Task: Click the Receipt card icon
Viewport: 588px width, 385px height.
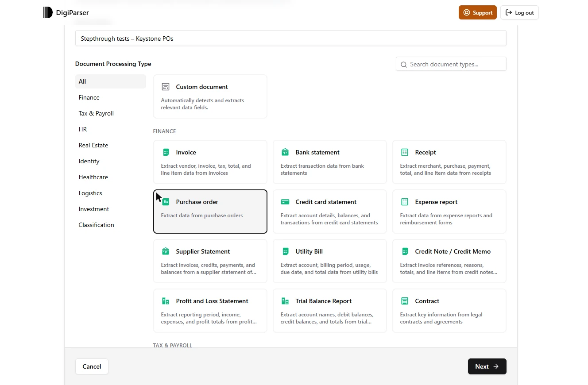Action: click(405, 152)
